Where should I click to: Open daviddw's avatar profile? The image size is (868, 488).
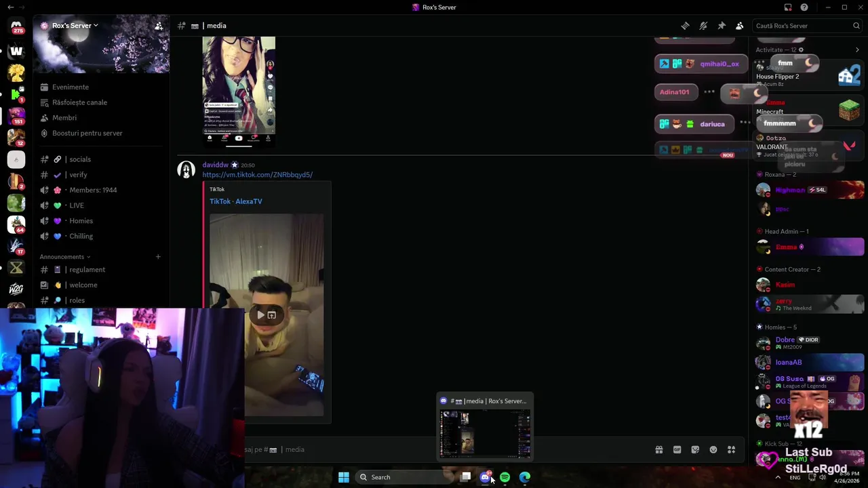click(186, 169)
